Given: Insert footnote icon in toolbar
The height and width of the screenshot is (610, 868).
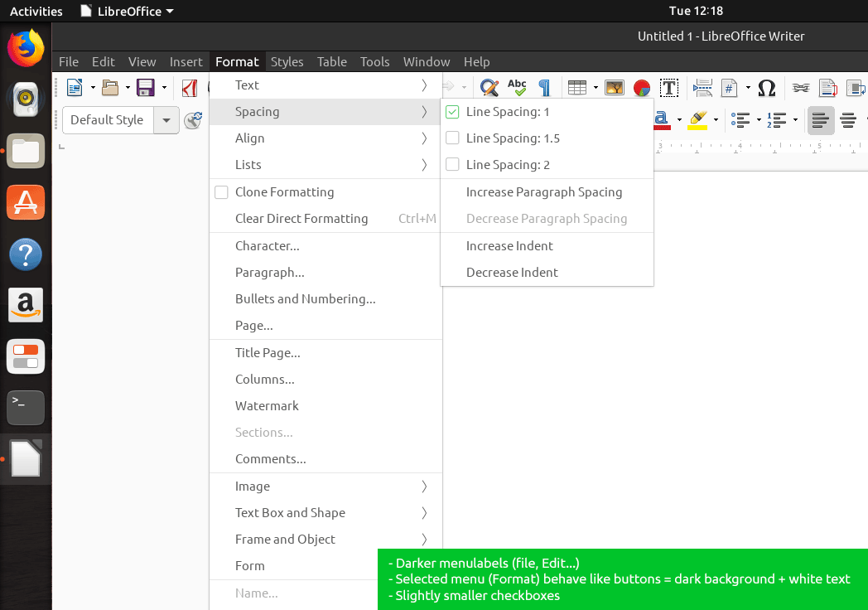Looking at the screenshot, I should tap(828, 88).
